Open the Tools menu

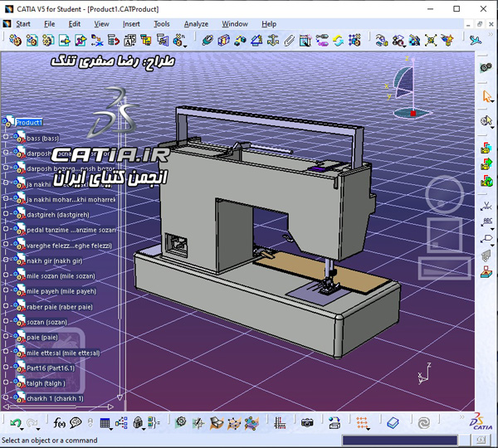(162, 24)
